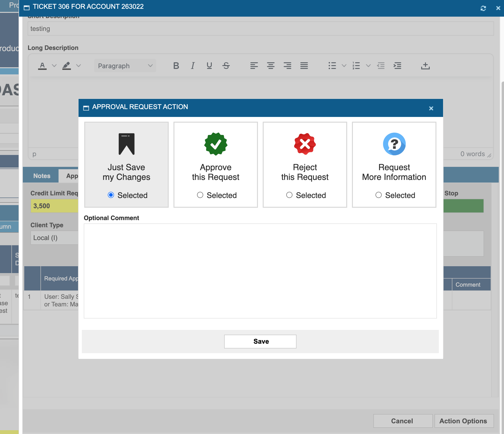Choose Request More Information radio option

click(x=379, y=195)
